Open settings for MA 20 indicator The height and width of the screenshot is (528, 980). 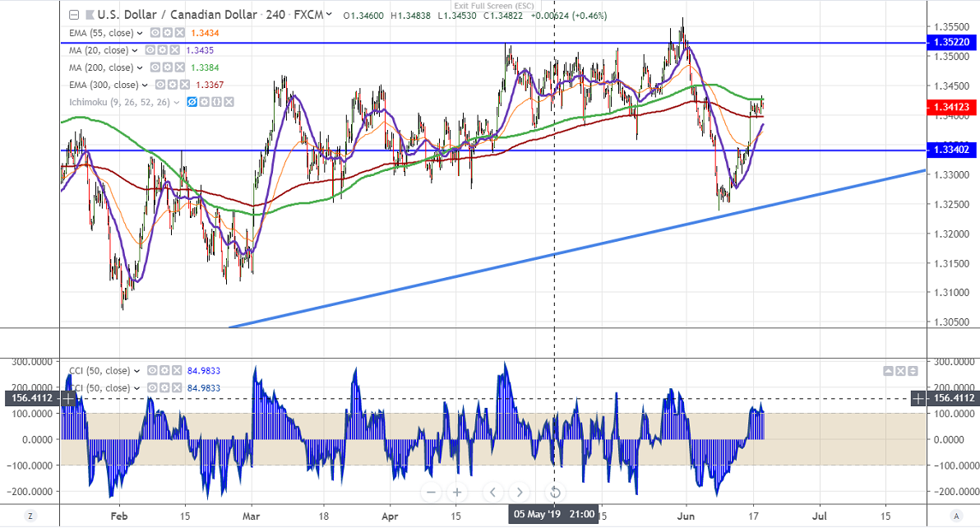(x=163, y=50)
